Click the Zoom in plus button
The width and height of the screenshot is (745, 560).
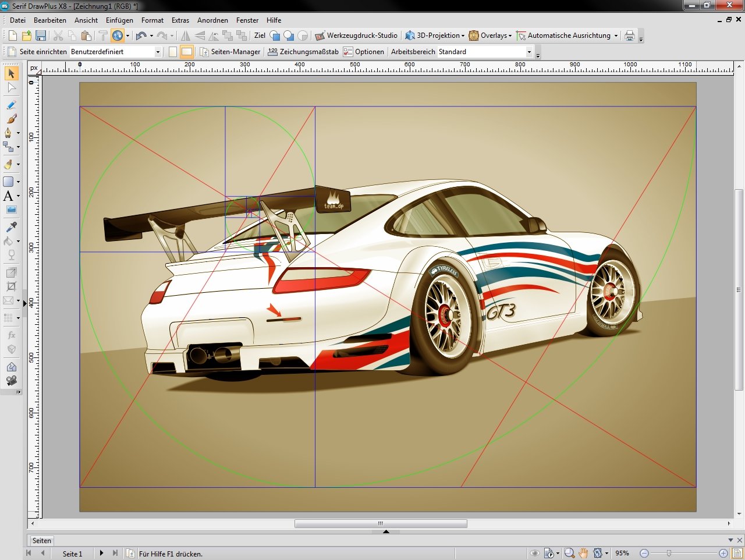pos(723,553)
